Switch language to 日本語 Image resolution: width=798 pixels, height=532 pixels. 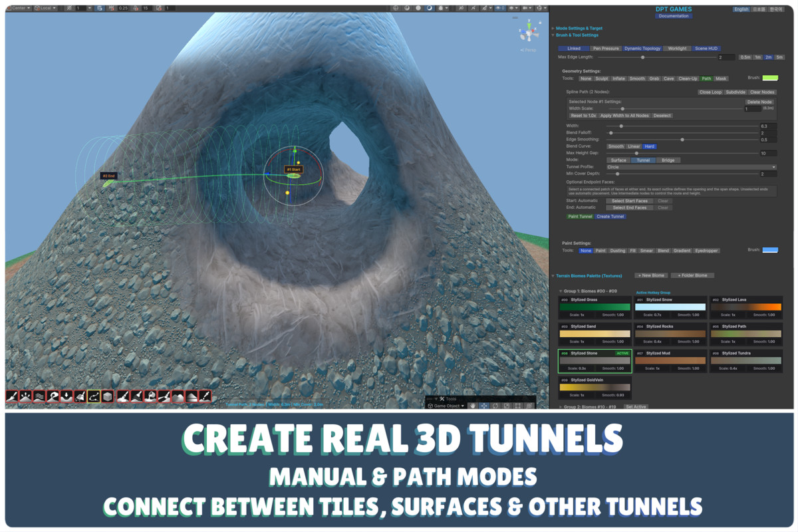[x=759, y=9]
